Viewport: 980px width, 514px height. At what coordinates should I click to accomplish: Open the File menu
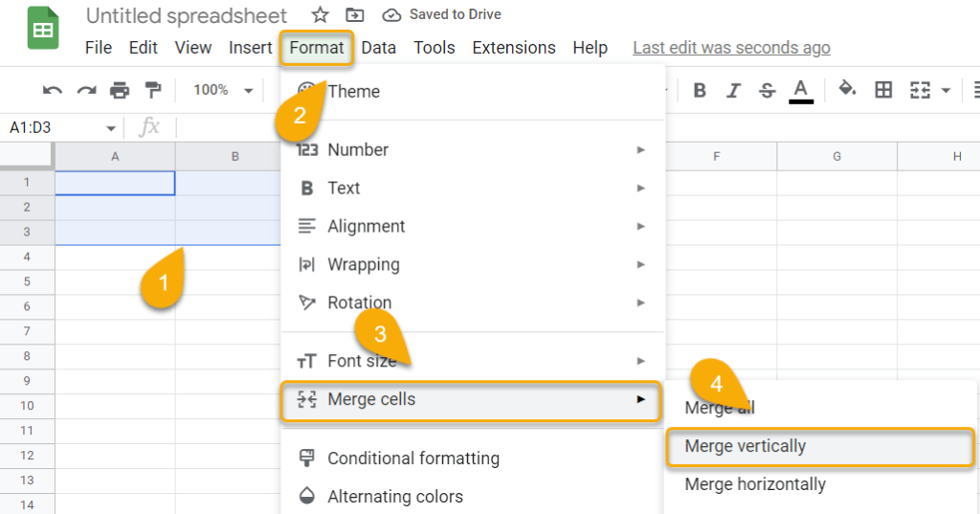pos(99,48)
